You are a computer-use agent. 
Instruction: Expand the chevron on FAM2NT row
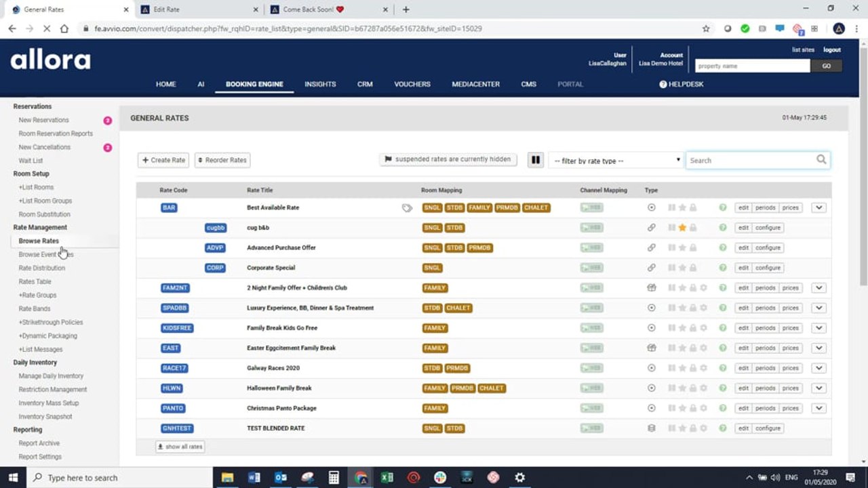click(818, 288)
